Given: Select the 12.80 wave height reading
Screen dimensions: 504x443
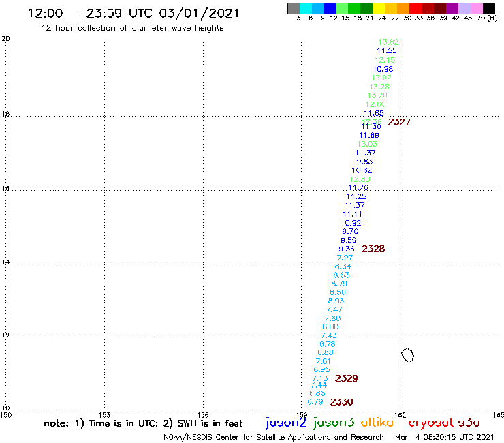Looking at the screenshot, I should point(360,179).
